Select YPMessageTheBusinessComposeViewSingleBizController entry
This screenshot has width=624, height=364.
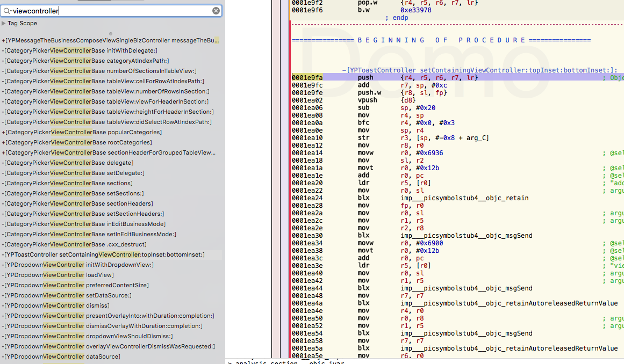(x=111, y=40)
